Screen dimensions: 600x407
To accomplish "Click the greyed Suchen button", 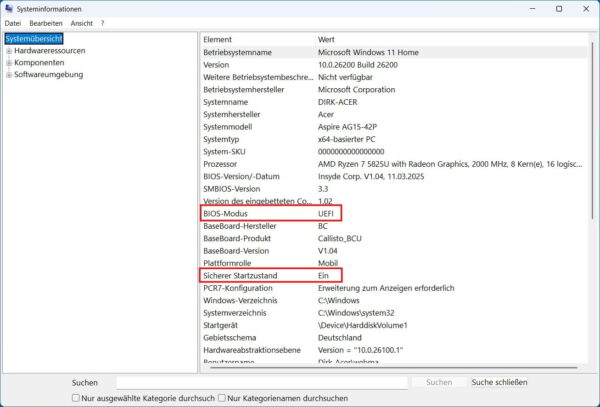I will [439, 382].
